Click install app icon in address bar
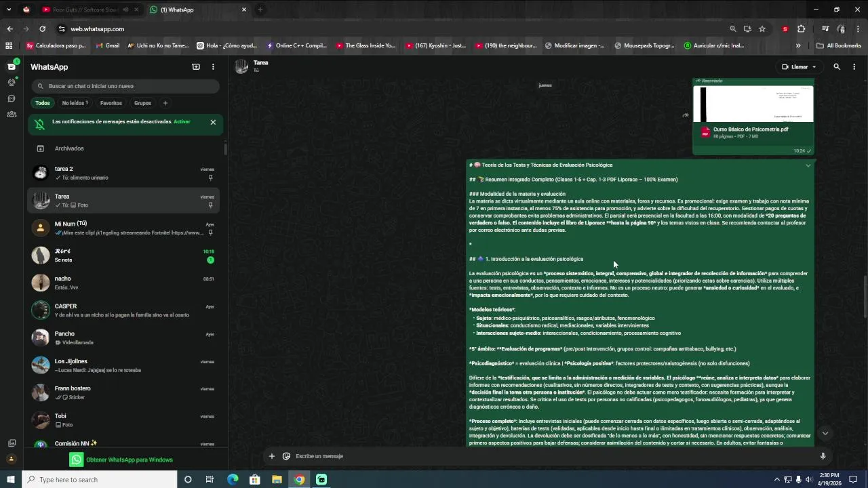The image size is (868, 488). (x=747, y=29)
